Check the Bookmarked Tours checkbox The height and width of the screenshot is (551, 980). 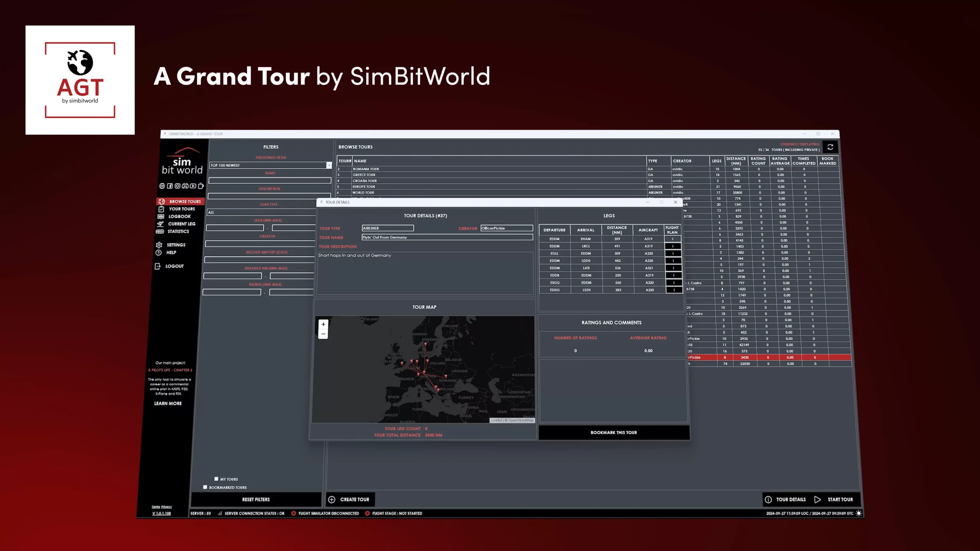[x=205, y=487]
